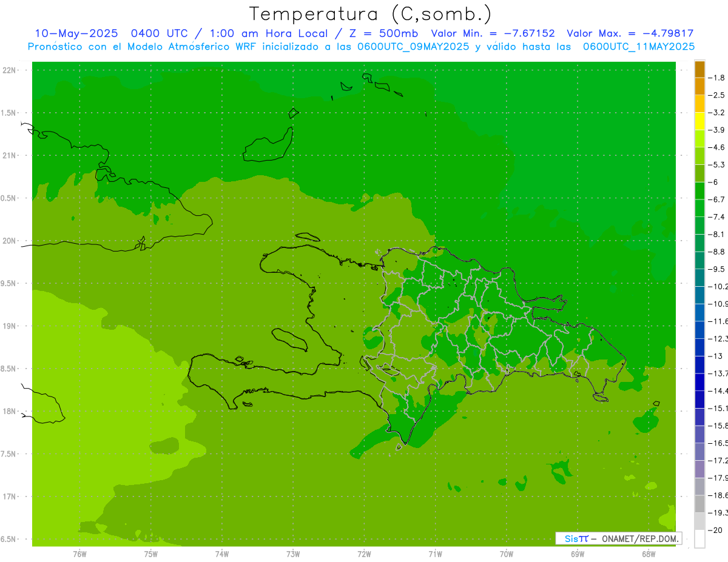
Task: Click the green swatch between -6 and -6.7
Action: (699, 190)
